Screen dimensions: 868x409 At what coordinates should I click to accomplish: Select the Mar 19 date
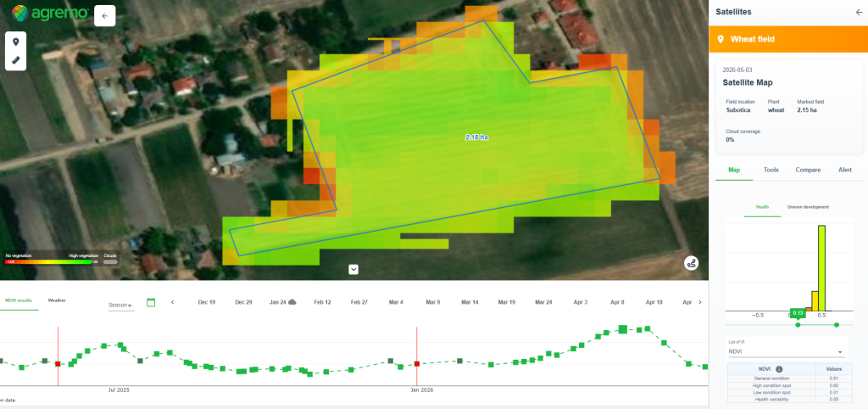507,303
